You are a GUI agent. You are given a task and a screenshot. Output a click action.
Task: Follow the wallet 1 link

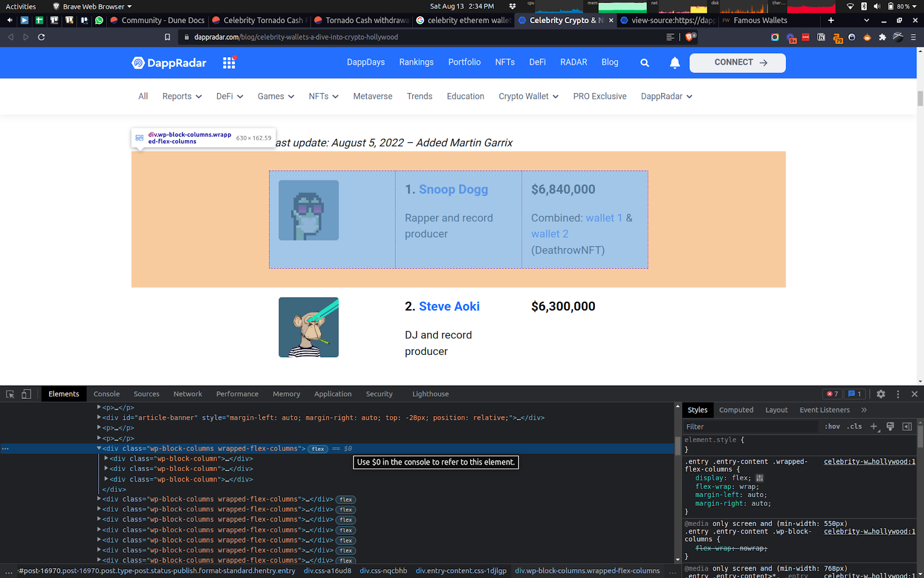point(604,218)
